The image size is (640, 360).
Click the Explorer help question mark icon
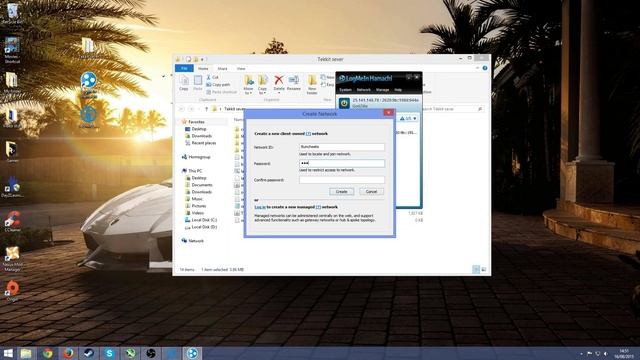coord(485,68)
